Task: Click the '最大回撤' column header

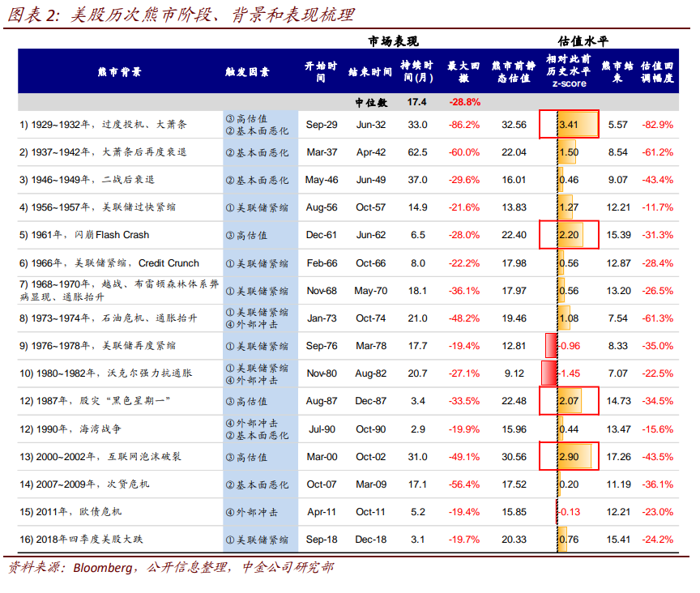Action: point(464,72)
